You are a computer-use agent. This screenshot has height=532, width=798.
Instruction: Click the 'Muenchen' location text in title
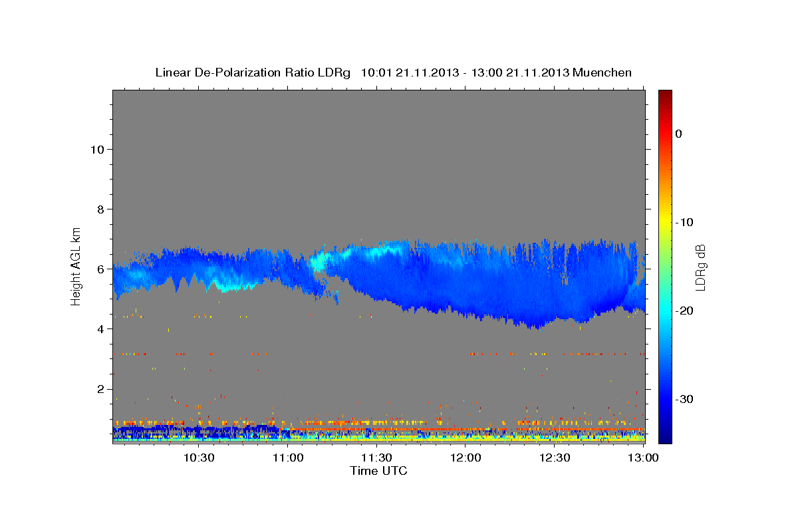point(602,72)
